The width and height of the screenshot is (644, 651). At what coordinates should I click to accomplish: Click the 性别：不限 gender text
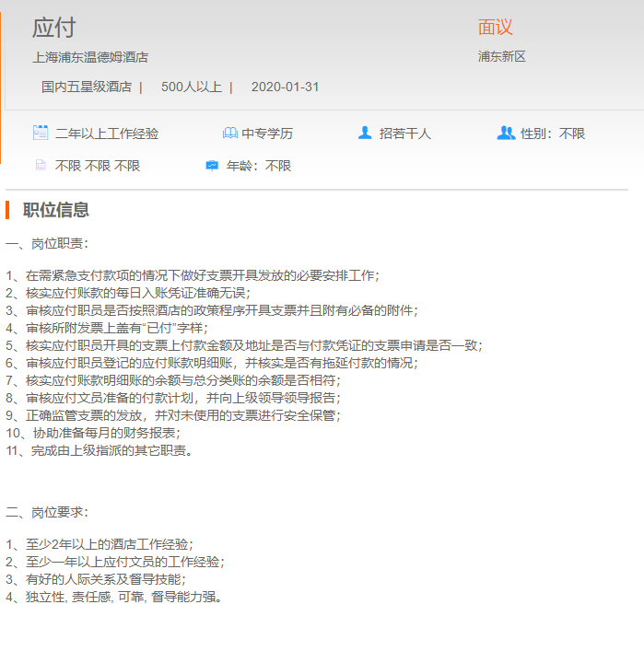553,134
